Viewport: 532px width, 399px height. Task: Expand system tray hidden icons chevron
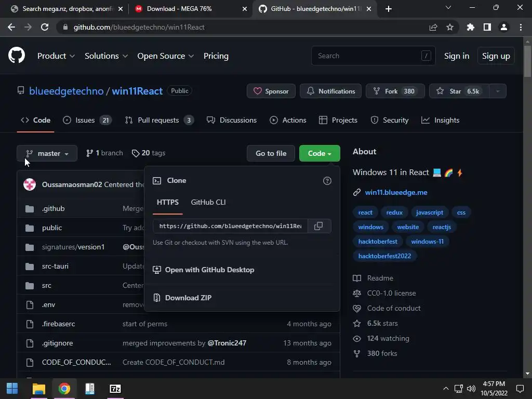click(446, 389)
